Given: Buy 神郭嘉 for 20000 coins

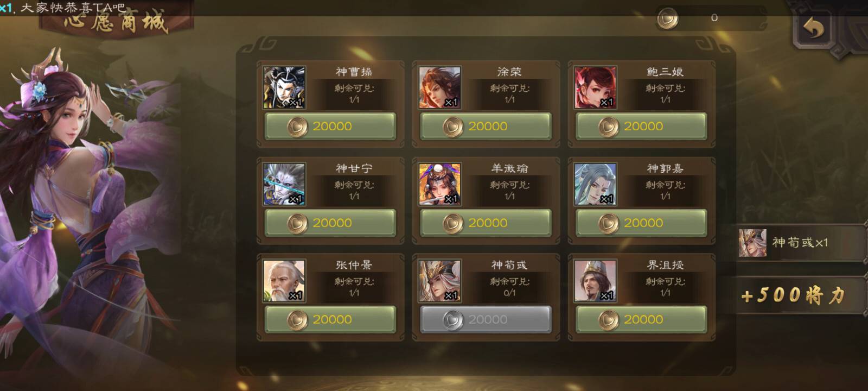Looking at the screenshot, I should (641, 223).
